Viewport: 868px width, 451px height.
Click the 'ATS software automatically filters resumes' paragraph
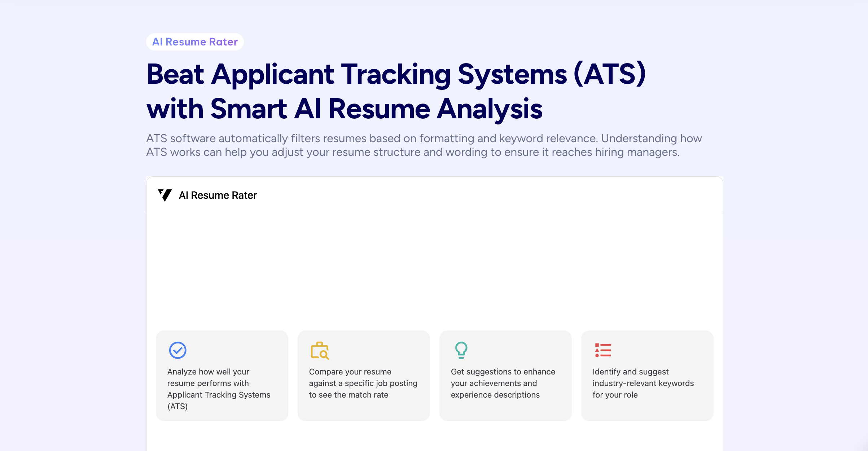click(424, 145)
